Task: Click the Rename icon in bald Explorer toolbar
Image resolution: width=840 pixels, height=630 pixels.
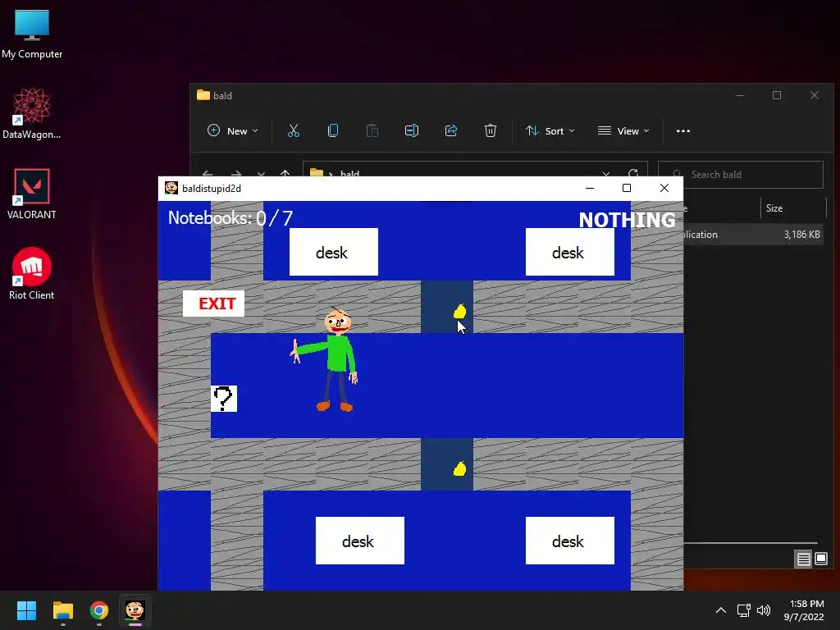Action: click(412, 130)
